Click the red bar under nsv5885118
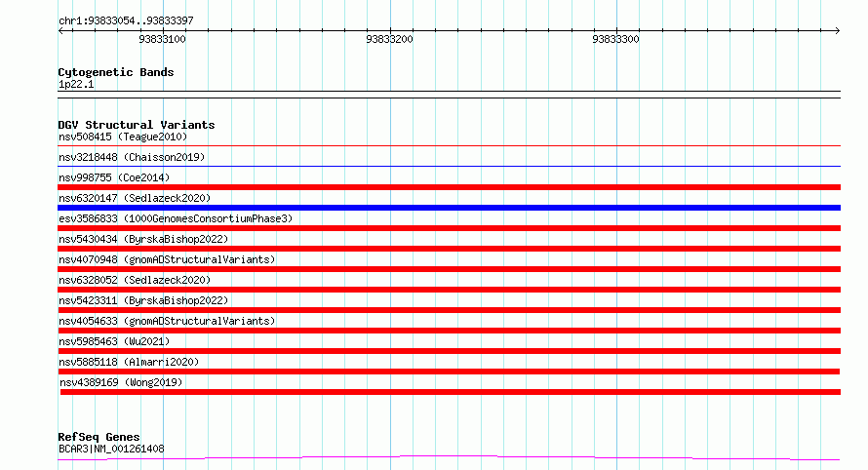868x470 pixels. click(x=449, y=372)
